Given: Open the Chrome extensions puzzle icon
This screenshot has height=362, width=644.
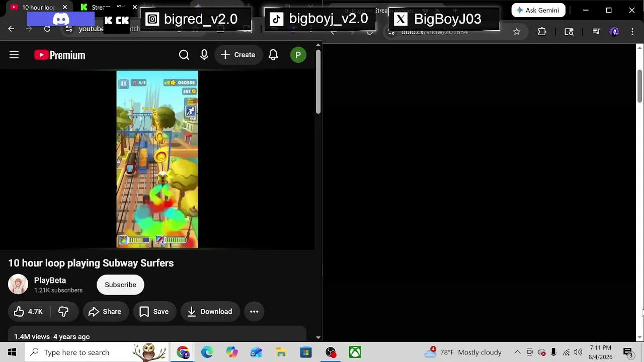Looking at the screenshot, I should click(x=542, y=32).
